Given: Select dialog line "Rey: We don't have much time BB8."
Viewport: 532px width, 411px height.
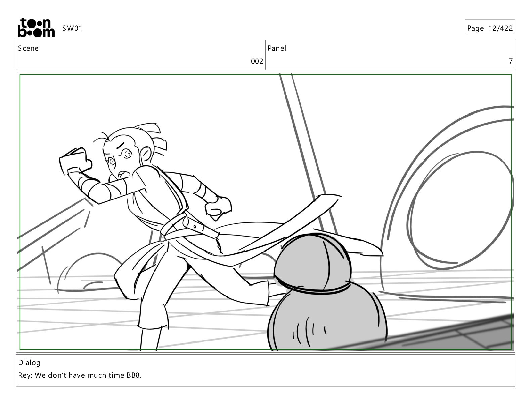Looking at the screenshot, I should (x=80, y=375).
